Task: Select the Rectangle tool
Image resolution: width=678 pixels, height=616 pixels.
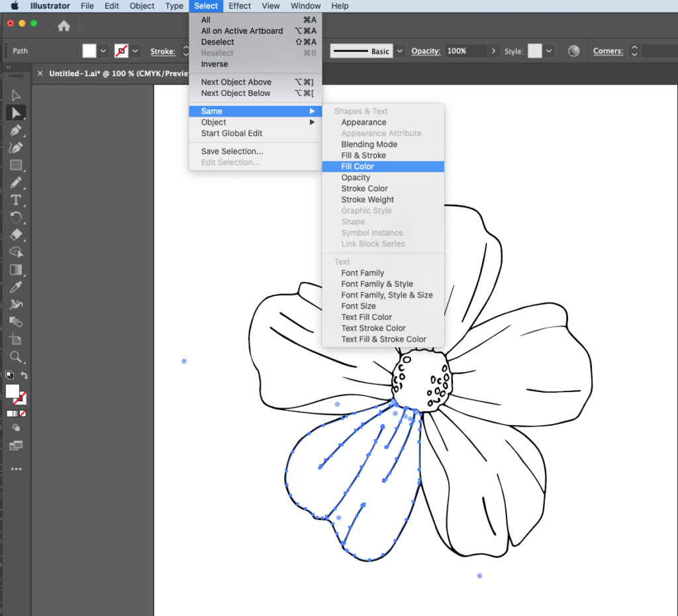Action: (15, 165)
